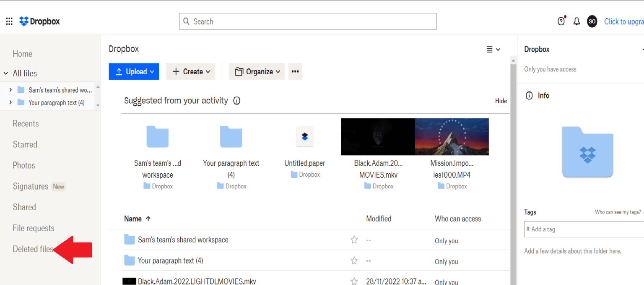Screen dimensions: 644x285
Task: Open the Organize dropdown
Action: pyautogui.click(x=257, y=71)
